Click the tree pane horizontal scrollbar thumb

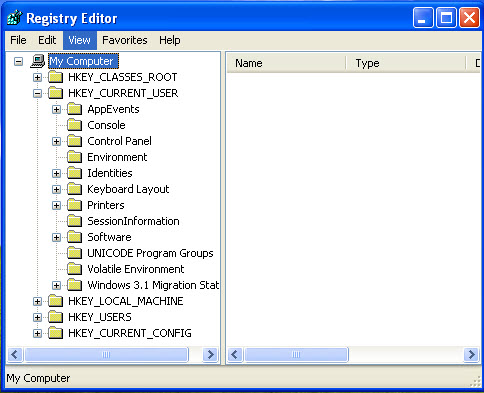pyautogui.click(x=106, y=354)
